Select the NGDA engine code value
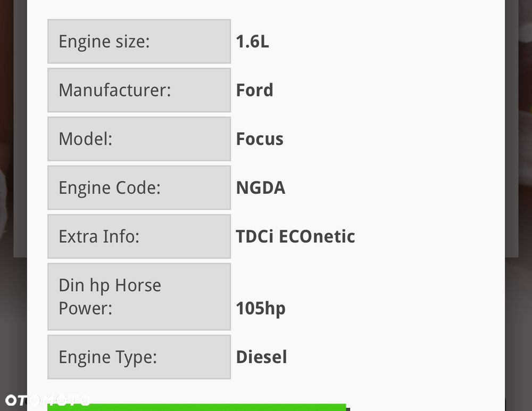The width and height of the screenshot is (532, 411). tap(261, 187)
